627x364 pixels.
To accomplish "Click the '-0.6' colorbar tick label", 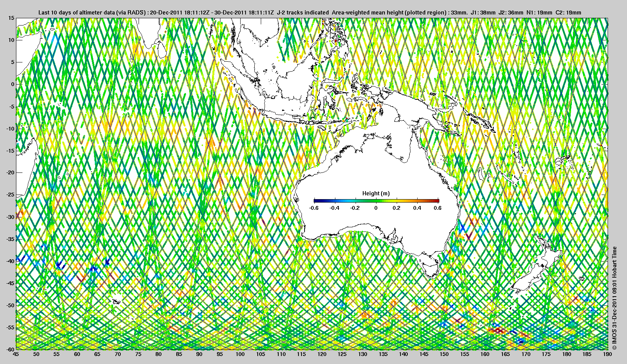I will (x=314, y=208).
